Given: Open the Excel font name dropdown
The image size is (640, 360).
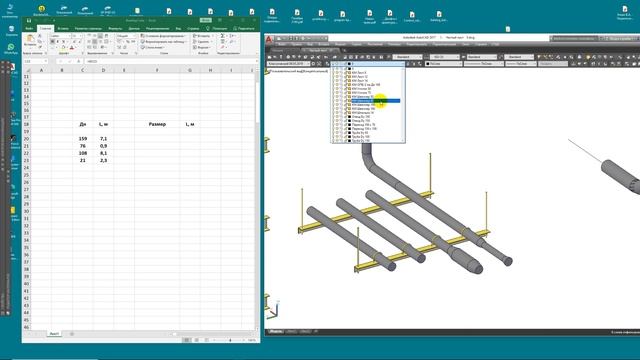Looking at the screenshot, I should (x=69, y=36).
